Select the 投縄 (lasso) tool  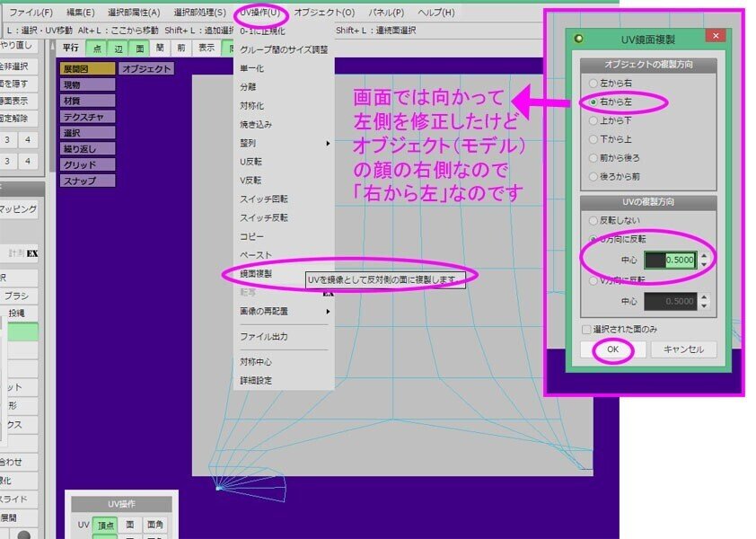(18, 313)
